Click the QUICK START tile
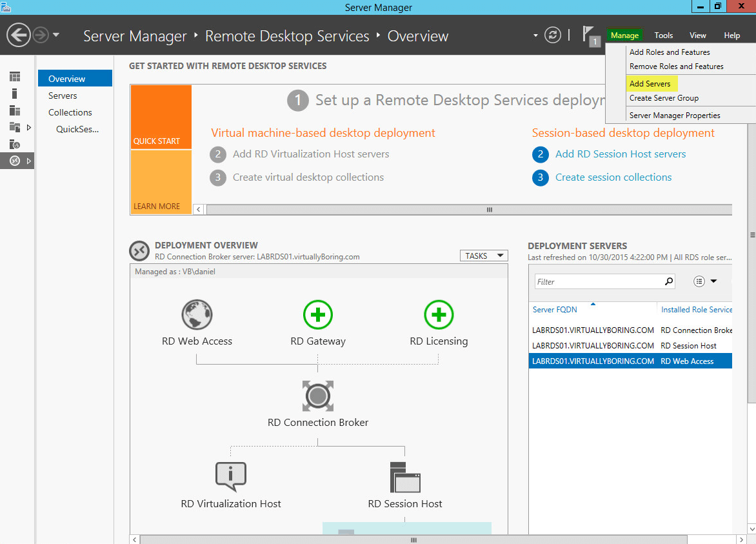756x544 pixels. (161, 117)
